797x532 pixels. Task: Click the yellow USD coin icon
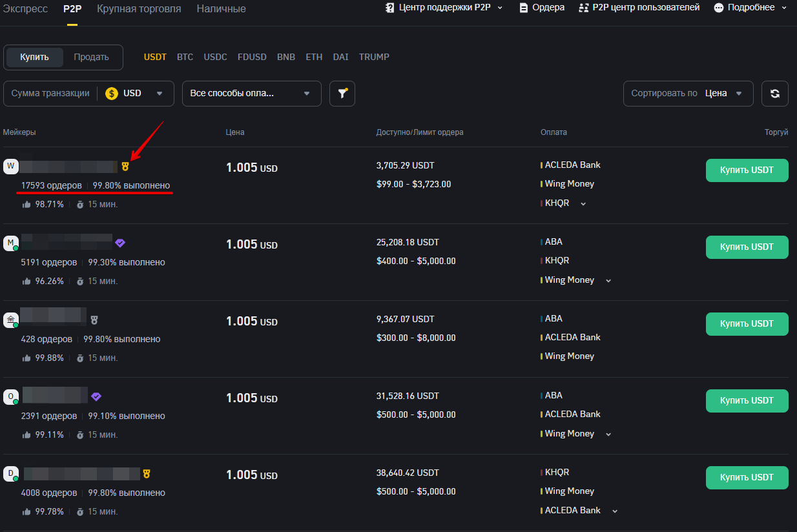(x=112, y=94)
